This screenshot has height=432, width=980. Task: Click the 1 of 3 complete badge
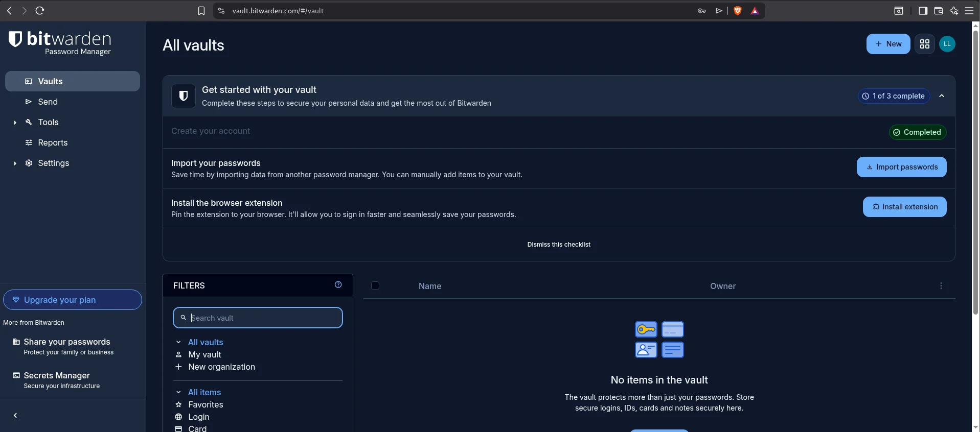coord(894,96)
